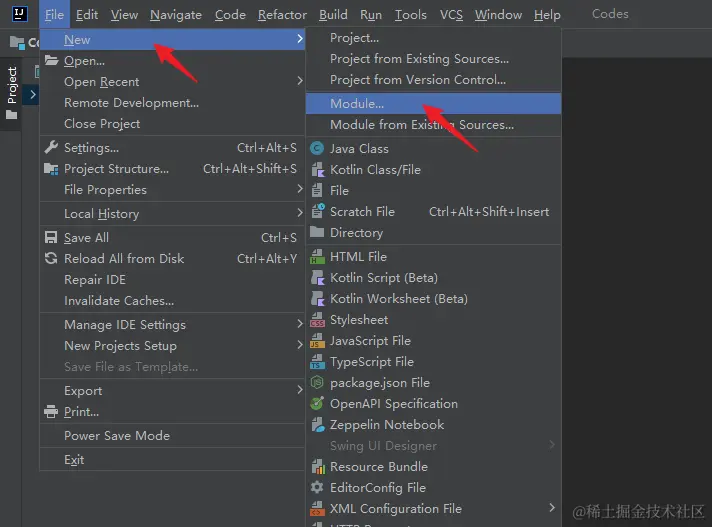
Task: Click the HTML File icon
Action: (317, 256)
